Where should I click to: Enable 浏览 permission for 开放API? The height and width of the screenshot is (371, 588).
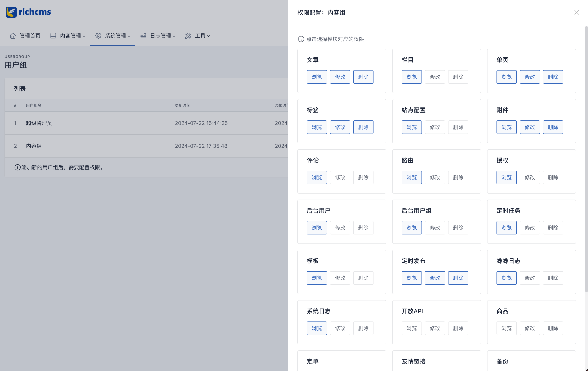click(x=411, y=328)
